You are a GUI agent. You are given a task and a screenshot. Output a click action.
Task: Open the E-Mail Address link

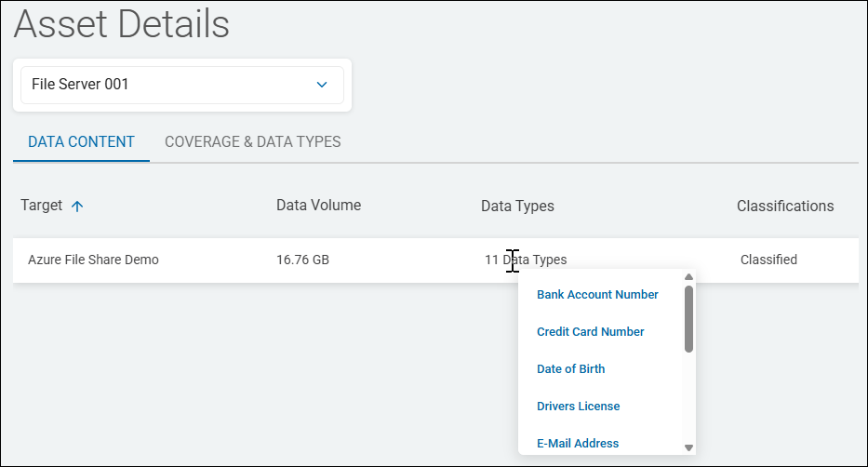pyautogui.click(x=578, y=444)
